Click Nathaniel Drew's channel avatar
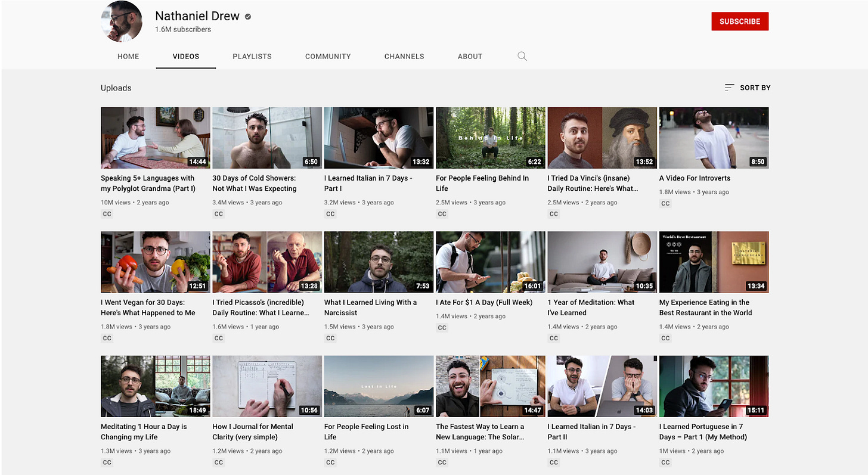The image size is (868, 475). point(122,21)
